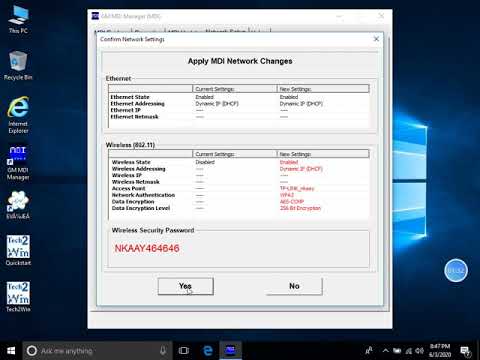
Task: Click the 'Wireless Addressing' row label
Action: (x=138, y=169)
